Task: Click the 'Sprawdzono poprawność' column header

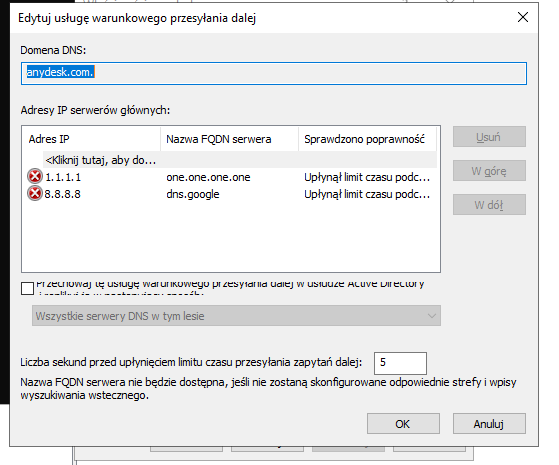Action: tap(367, 139)
